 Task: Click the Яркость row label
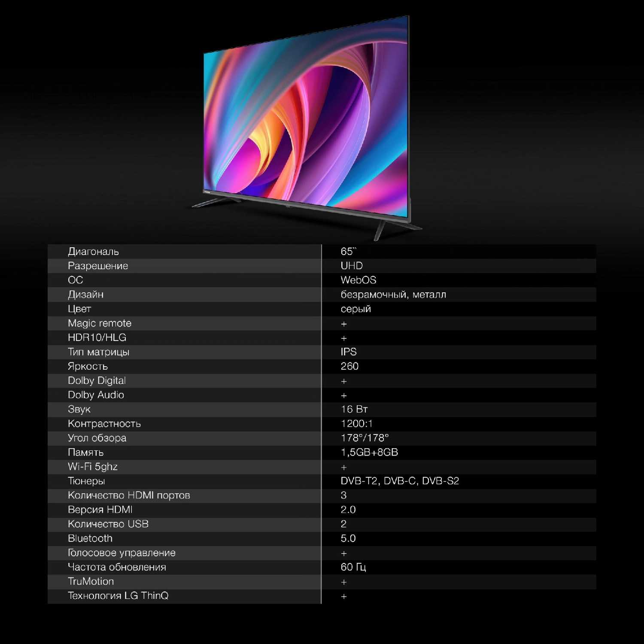click(88, 366)
